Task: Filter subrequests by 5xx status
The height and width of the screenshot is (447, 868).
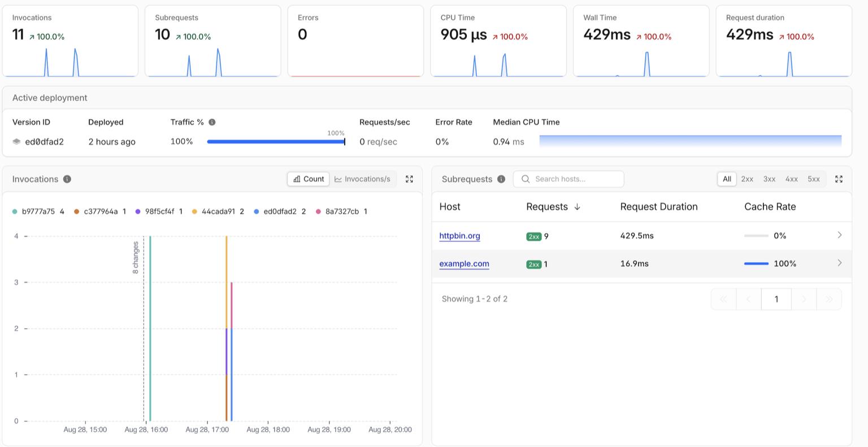Action: (813, 179)
